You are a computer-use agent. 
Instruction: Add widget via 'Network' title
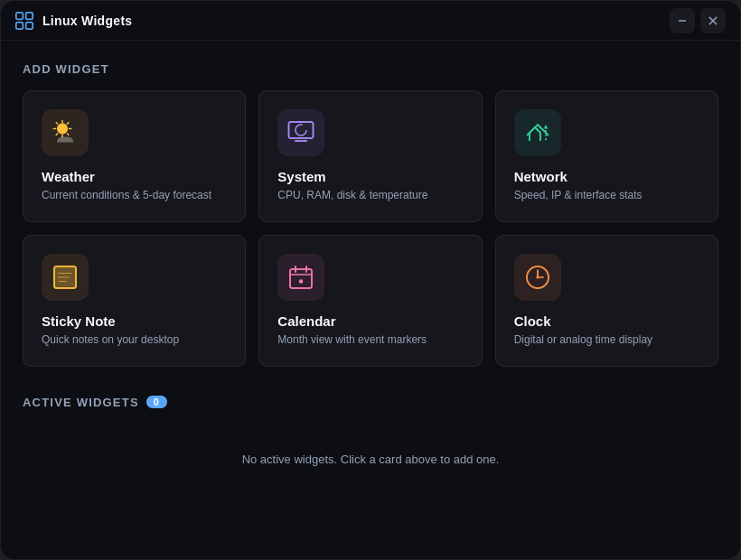pos(540,177)
